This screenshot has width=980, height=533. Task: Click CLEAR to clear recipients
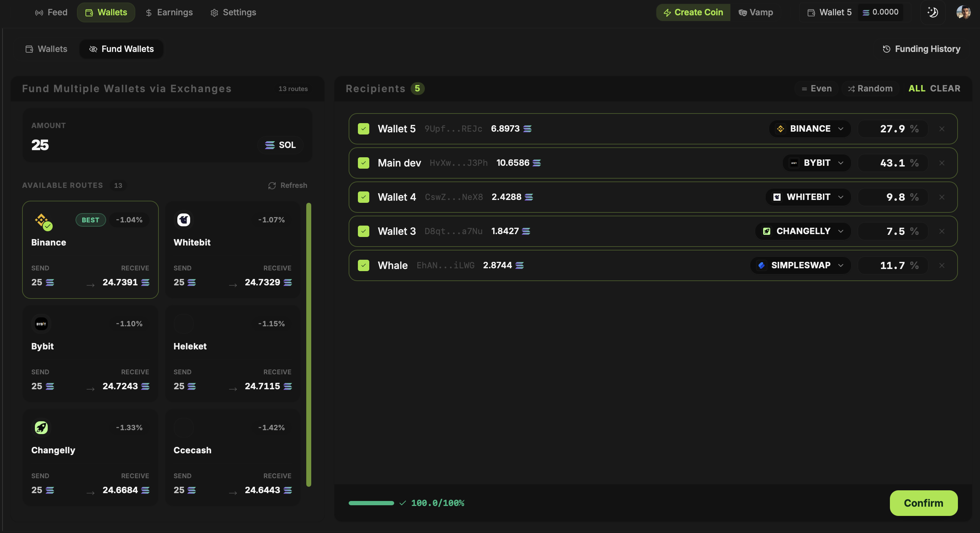945,89
